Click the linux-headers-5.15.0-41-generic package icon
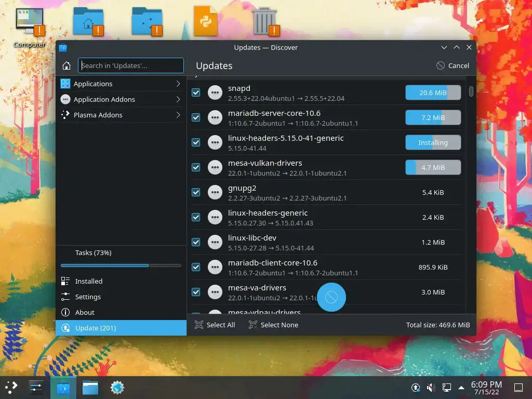The height and width of the screenshot is (399, 532). click(x=215, y=142)
